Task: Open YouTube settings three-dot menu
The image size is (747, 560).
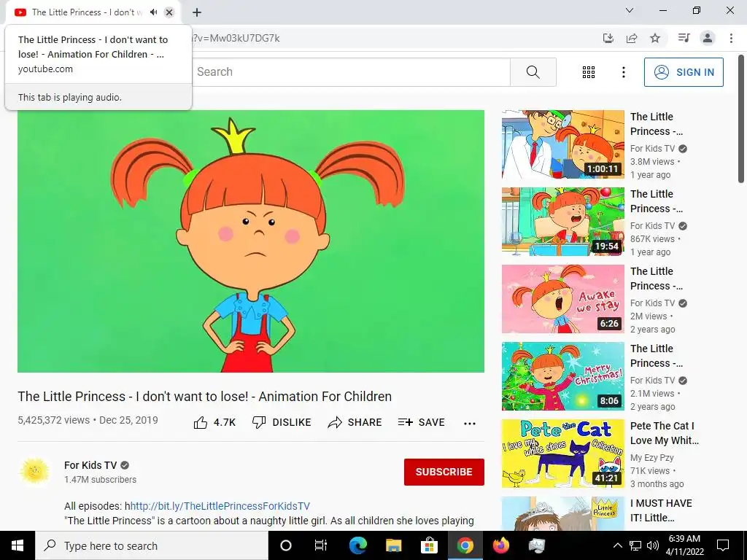Action: click(x=623, y=72)
